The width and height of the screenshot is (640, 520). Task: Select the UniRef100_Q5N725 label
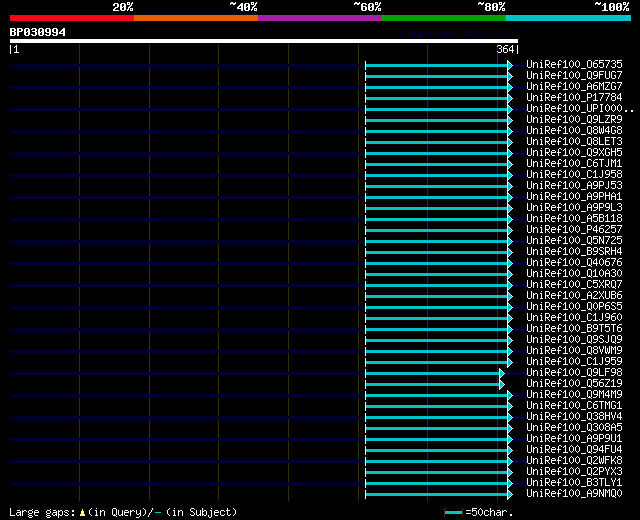click(574, 240)
